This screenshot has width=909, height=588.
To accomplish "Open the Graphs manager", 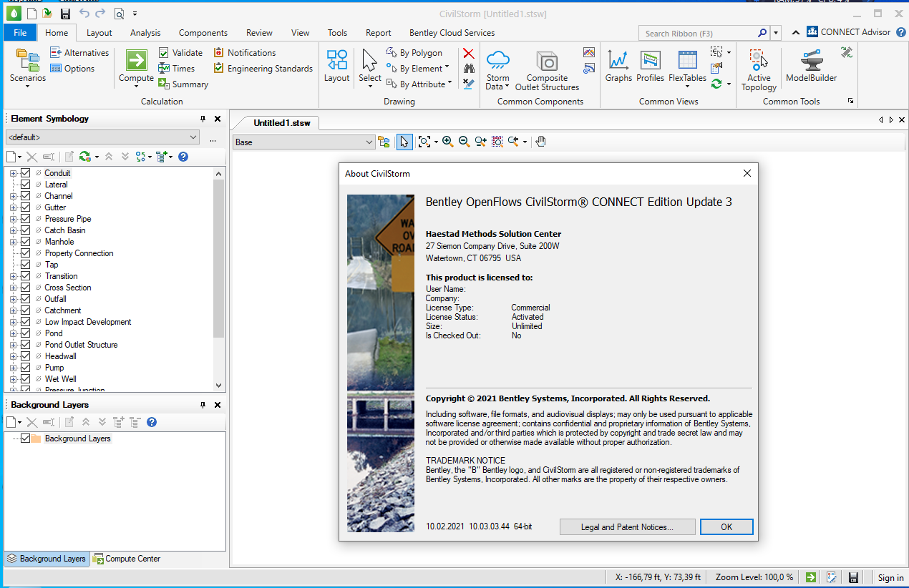I will 618,67.
